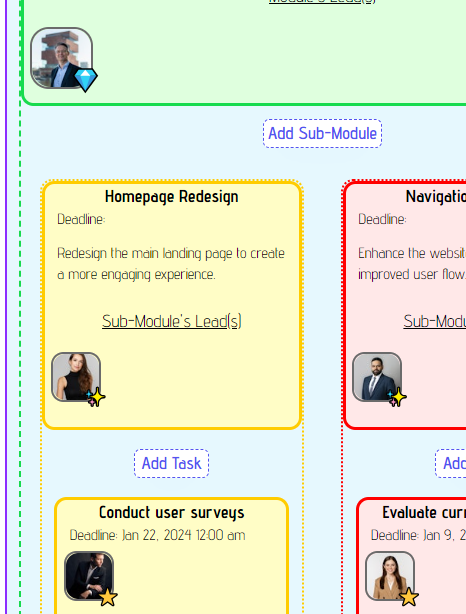Click the Evaluate task title
The width and height of the screenshot is (466, 614).
pyautogui.click(x=424, y=513)
